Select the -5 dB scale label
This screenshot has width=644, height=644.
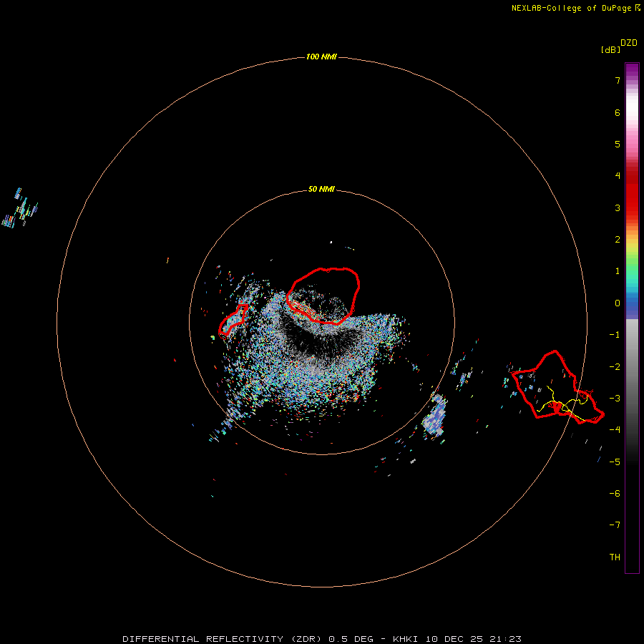tap(615, 462)
